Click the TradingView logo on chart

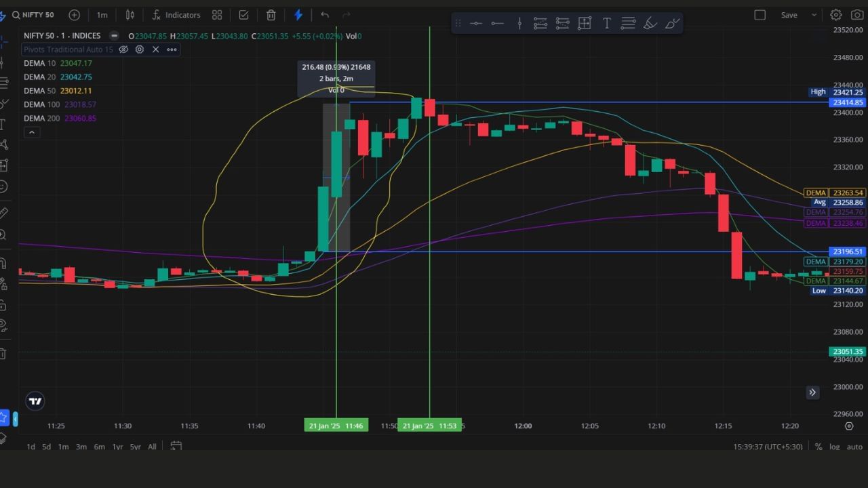35,401
